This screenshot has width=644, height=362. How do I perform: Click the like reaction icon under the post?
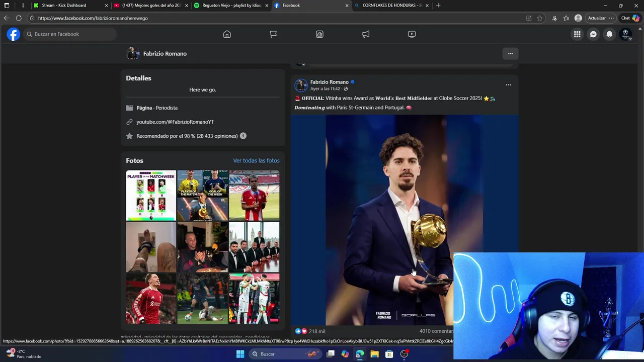pos(298,331)
